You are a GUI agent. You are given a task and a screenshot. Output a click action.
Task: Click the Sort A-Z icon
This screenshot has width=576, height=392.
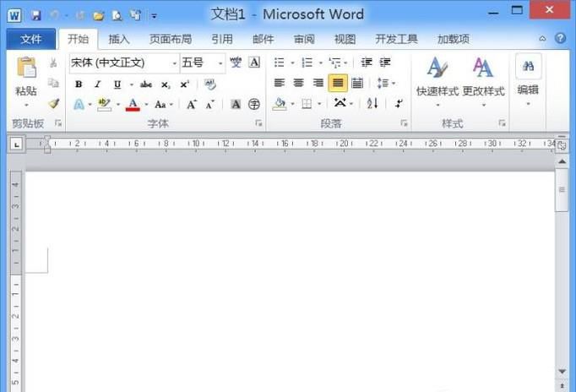point(372,104)
